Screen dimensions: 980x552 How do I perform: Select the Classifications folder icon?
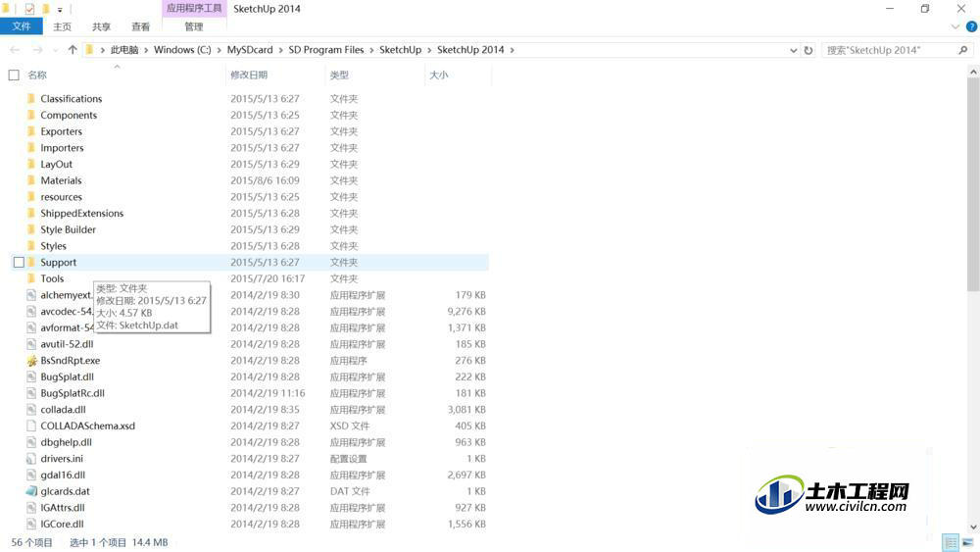coord(31,99)
